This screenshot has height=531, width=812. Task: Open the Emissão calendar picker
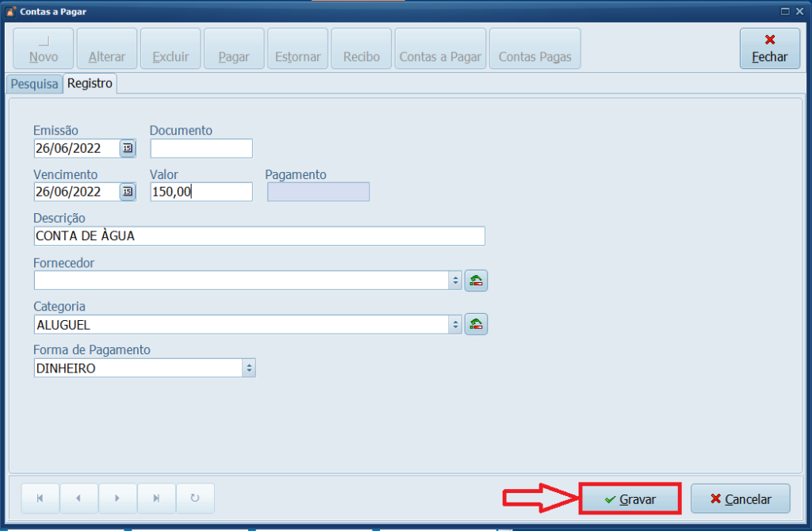(128, 148)
